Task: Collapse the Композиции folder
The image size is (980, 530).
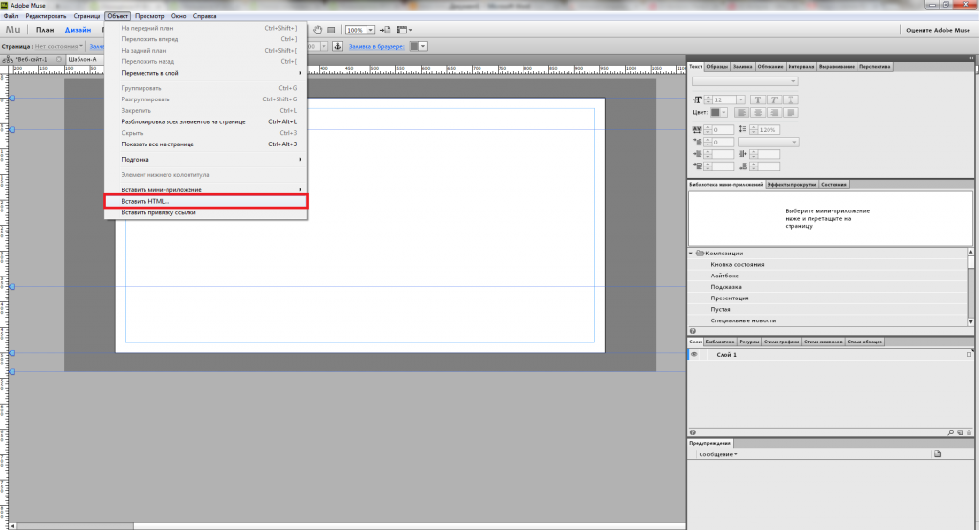Action: coord(691,253)
